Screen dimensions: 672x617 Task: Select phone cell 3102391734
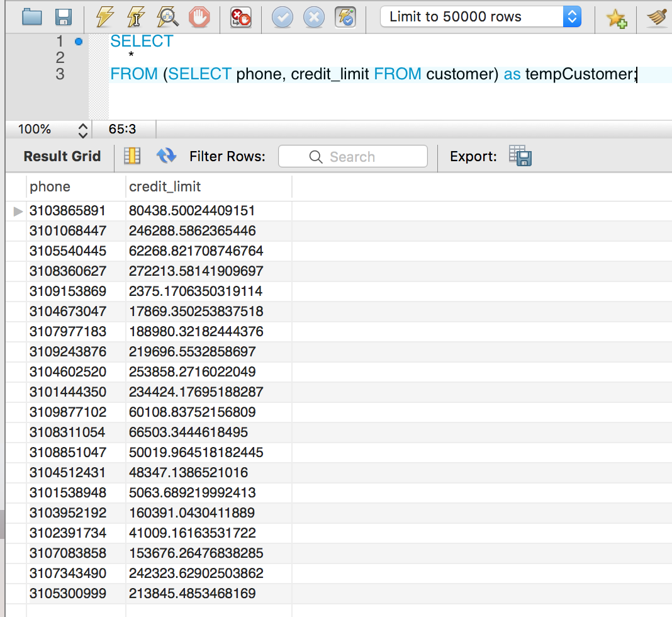tap(76, 533)
